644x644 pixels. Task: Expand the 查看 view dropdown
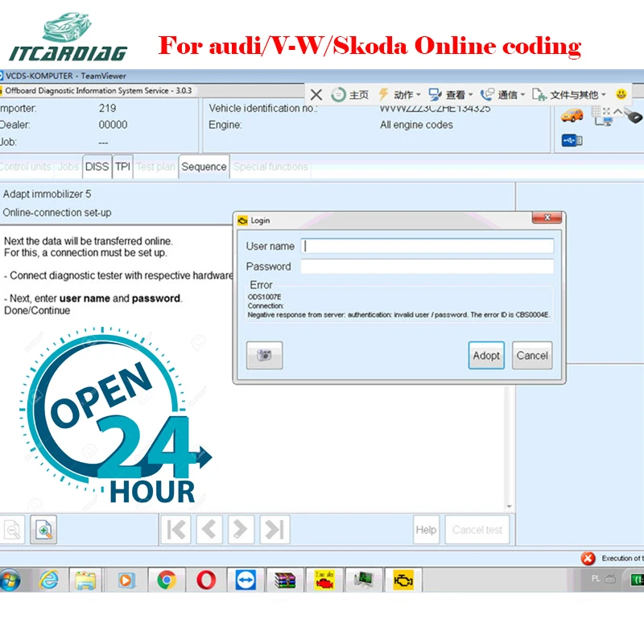(x=451, y=95)
